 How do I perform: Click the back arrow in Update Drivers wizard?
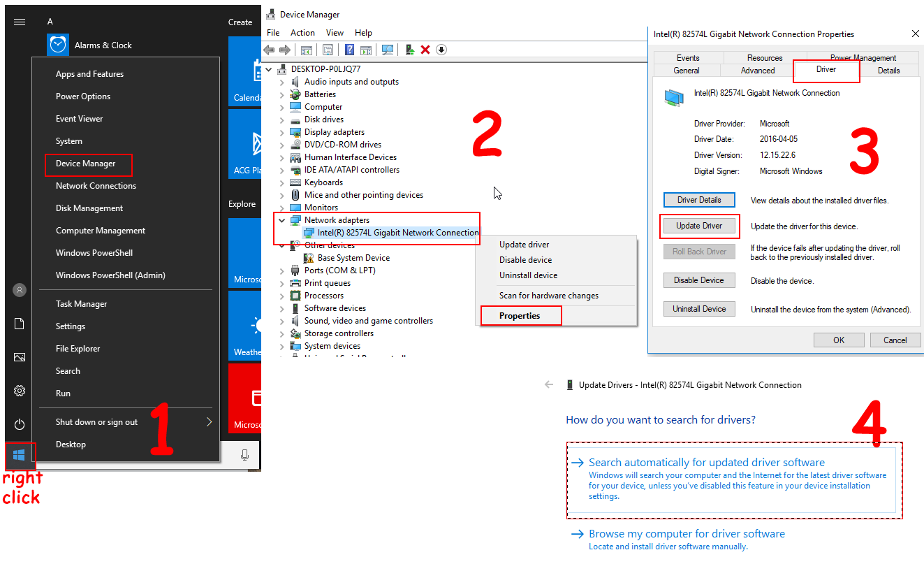[x=549, y=384]
